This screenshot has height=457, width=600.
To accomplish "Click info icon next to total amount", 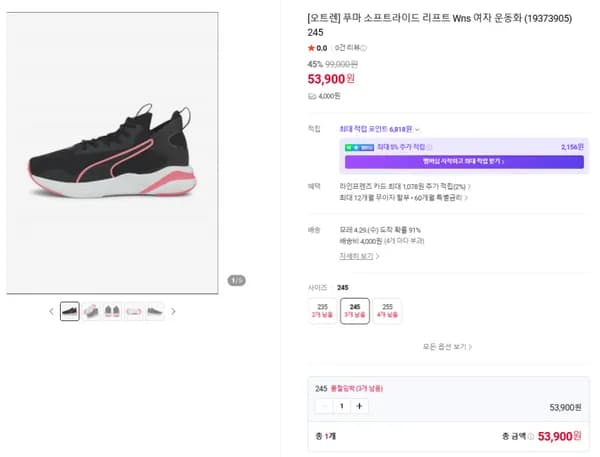I will tap(531, 436).
